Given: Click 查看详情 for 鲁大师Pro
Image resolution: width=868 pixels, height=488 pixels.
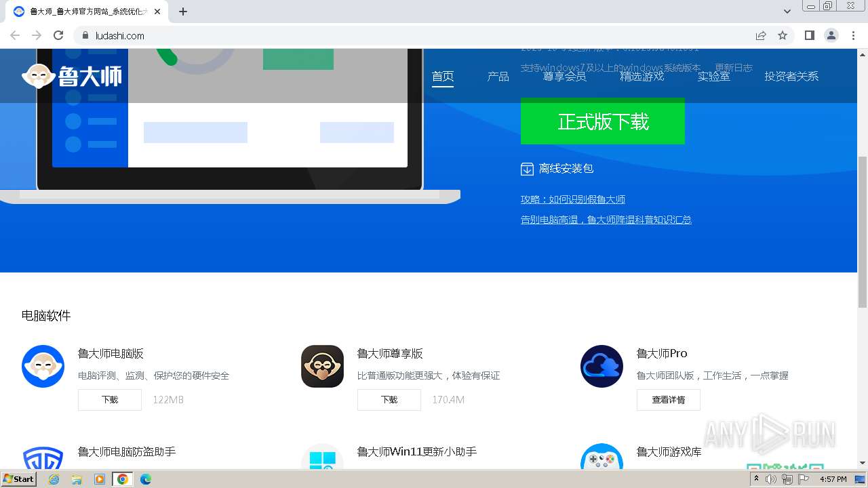Looking at the screenshot, I should tap(669, 400).
